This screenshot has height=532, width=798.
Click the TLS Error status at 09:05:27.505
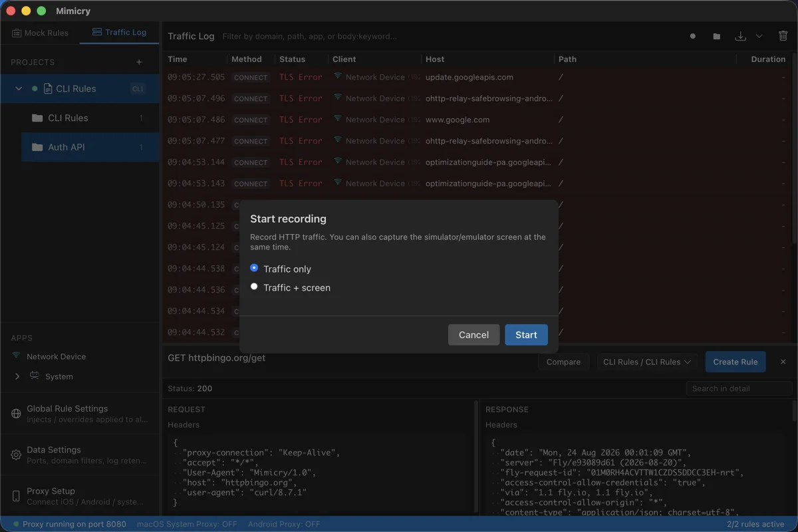pyautogui.click(x=301, y=77)
